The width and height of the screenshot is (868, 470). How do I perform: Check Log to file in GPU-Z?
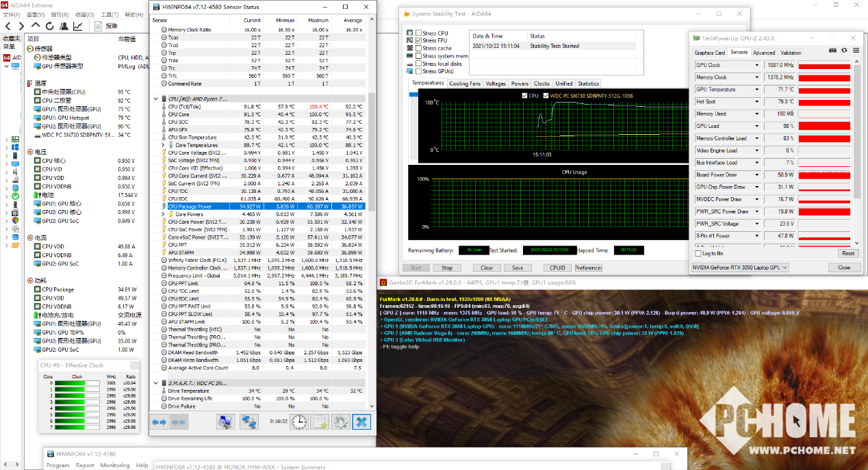[698, 253]
